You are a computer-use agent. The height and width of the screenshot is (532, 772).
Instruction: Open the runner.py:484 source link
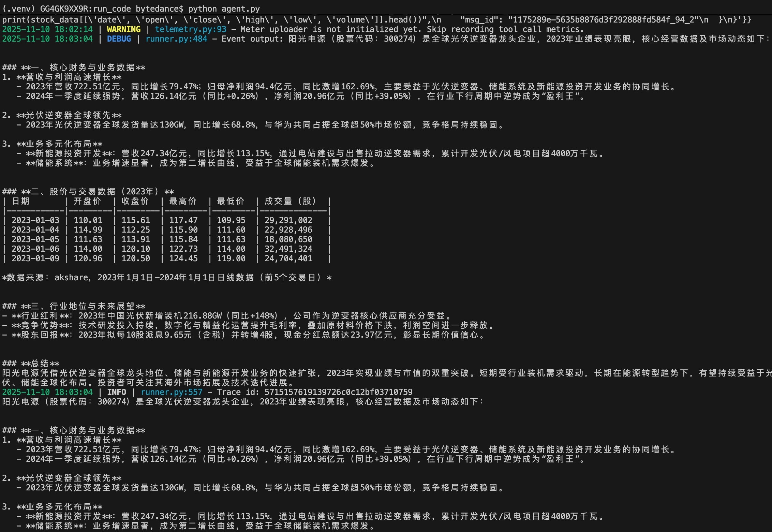tap(176, 39)
